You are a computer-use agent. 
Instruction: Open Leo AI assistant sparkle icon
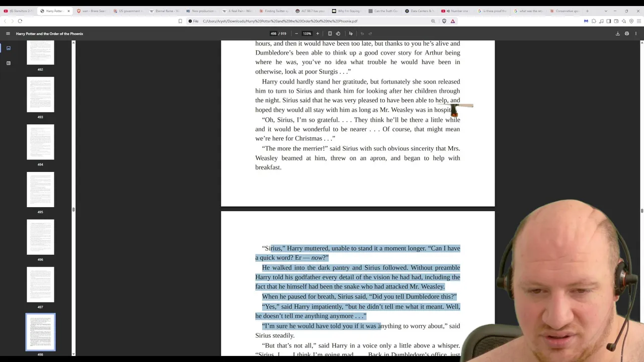(624, 21)
